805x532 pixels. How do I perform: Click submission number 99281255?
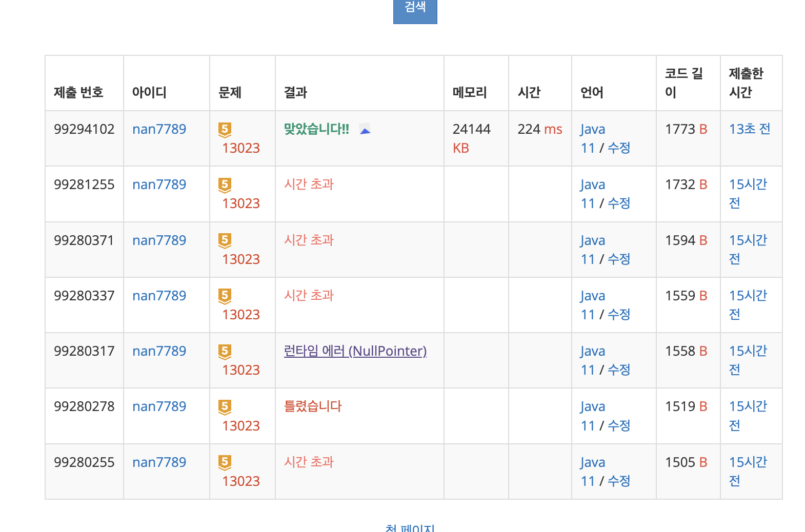point(84,185)
